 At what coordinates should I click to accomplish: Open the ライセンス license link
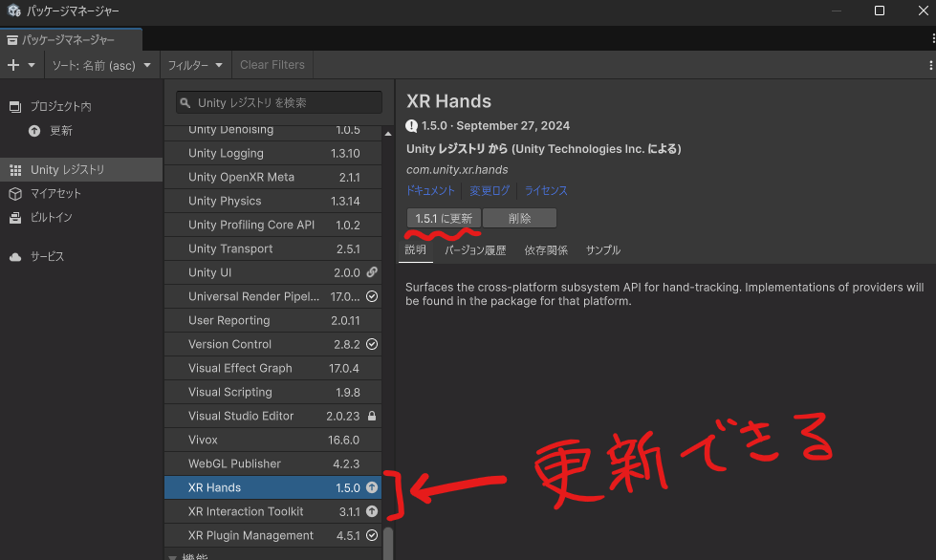(x=546, y=191)
